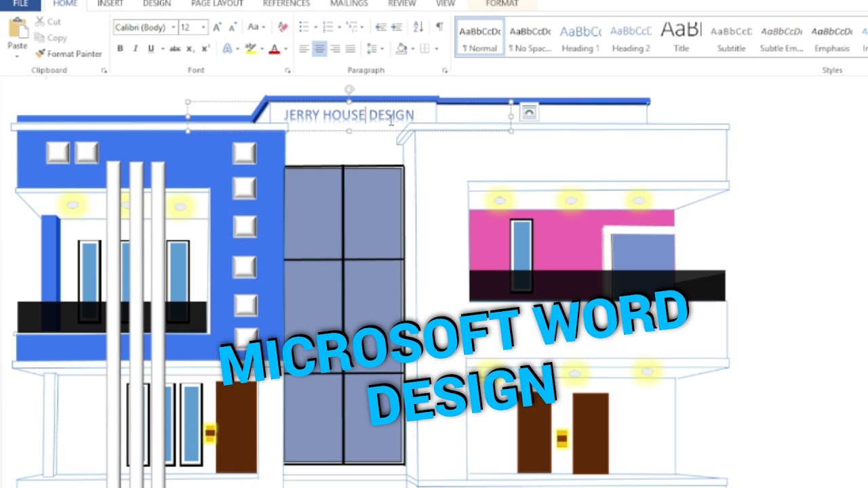The image size is (868, 488).
Task: Apply the Emphasis style
Action: tap(831, 38)
